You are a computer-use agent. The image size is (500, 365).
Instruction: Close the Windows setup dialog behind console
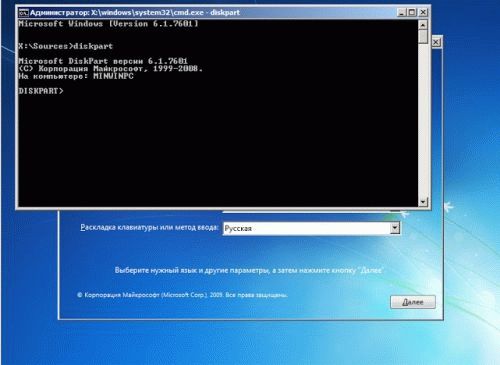436,42
